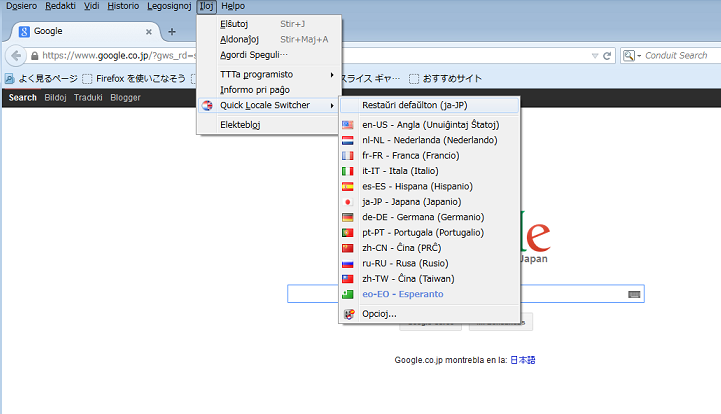
Task: Switch locale to ja-JP Japana
Action: coord(429,202)
